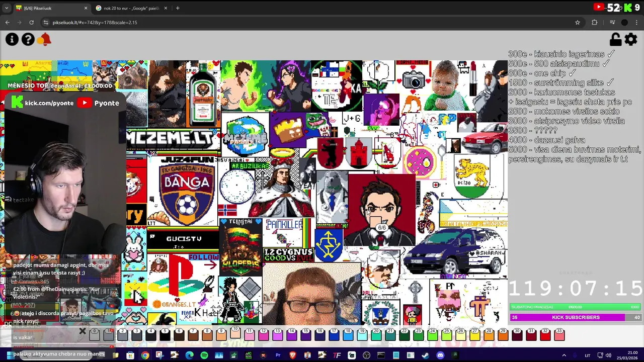The height and width of the screenshot is (362, 644).
Task: Choose salmon pink swatch number 33
Action: (559, 335)
